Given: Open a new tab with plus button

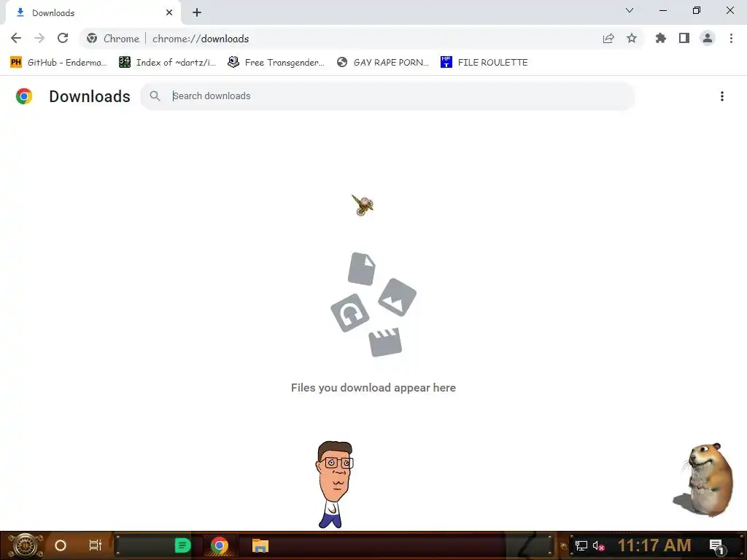Looking at the screenshot, I should [197, 12].
